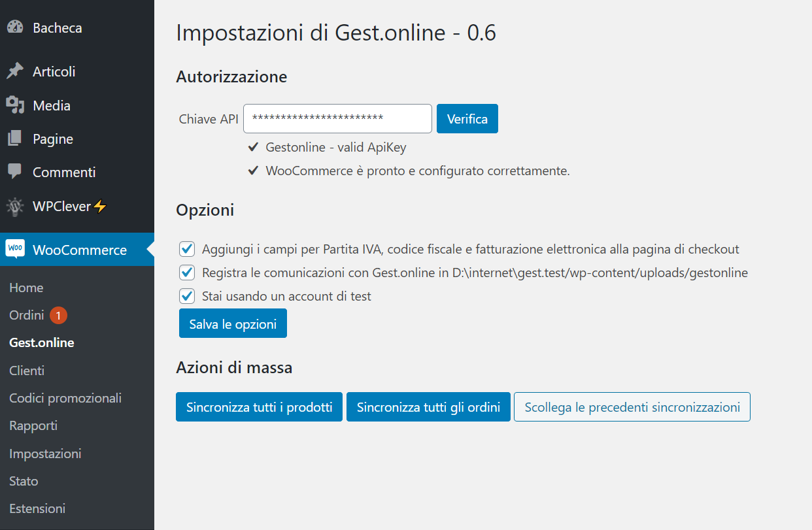Click Scollega le precedenti sincronizzazioni
Screen dimensions: 812x530
click(632, 407)
